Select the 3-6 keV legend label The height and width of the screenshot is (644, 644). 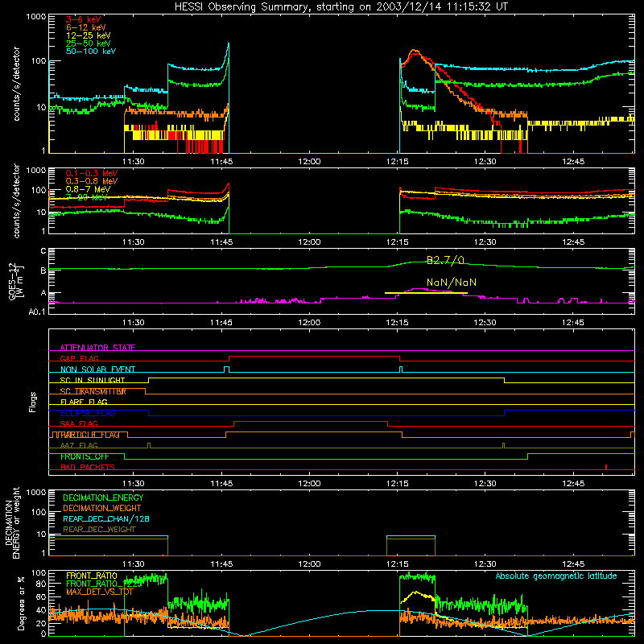(x=84, y=19)
